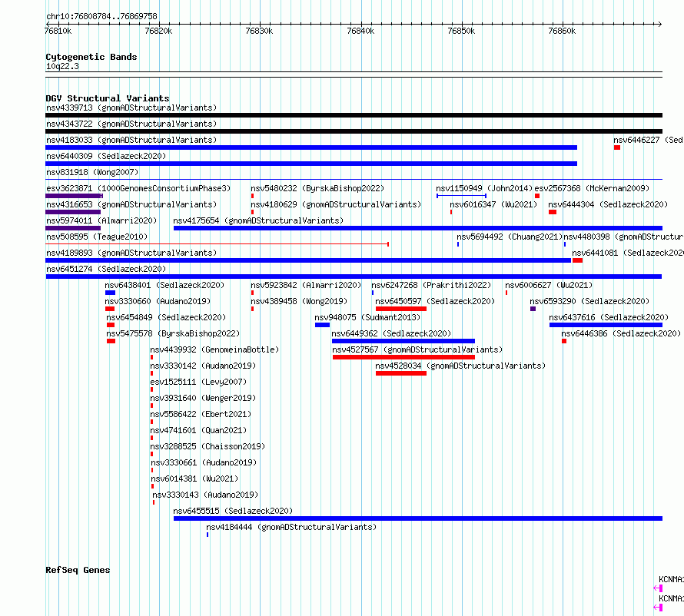Select the nsv4183033 blue variant bar
Viewport: 684px width, 616px height.
[x=311, y=147]
